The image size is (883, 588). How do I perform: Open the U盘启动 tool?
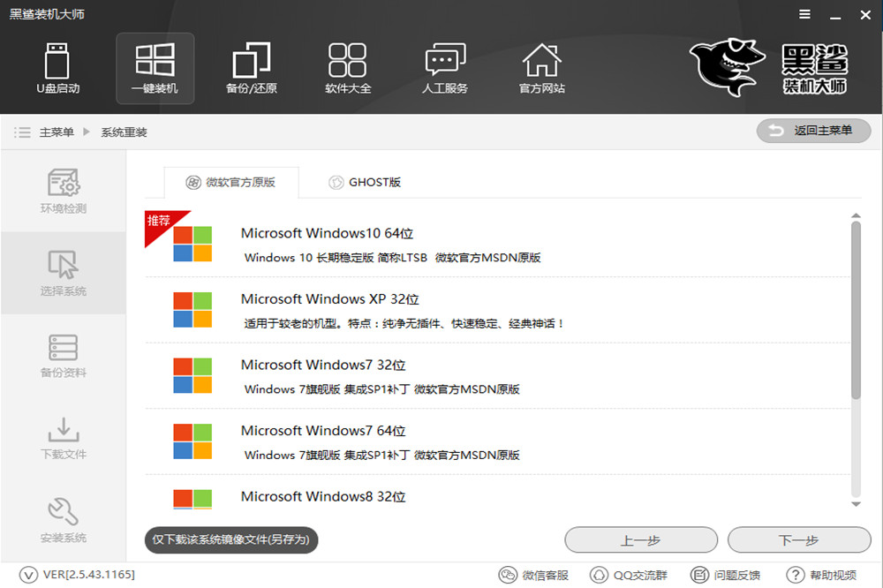57,68
